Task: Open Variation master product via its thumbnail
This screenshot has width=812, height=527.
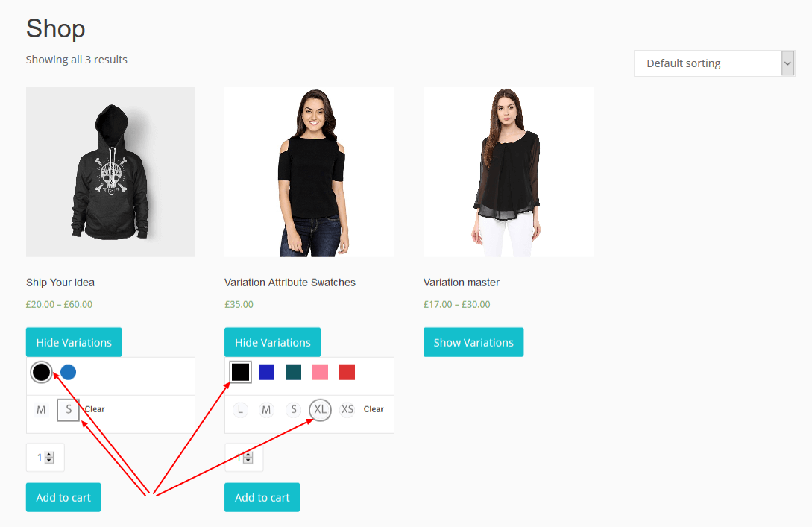Action: (508, 172)
